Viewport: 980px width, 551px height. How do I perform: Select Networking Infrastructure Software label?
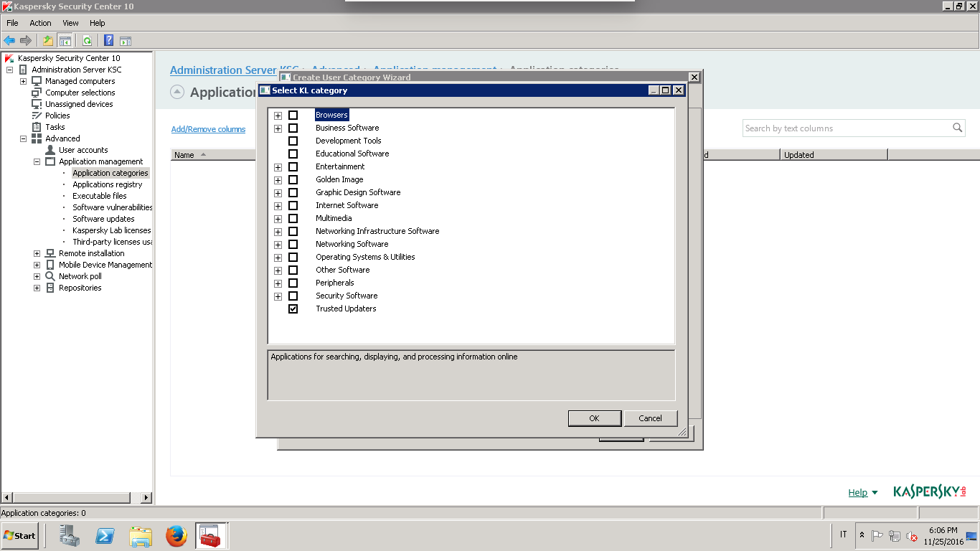click(x=377, y=231)
